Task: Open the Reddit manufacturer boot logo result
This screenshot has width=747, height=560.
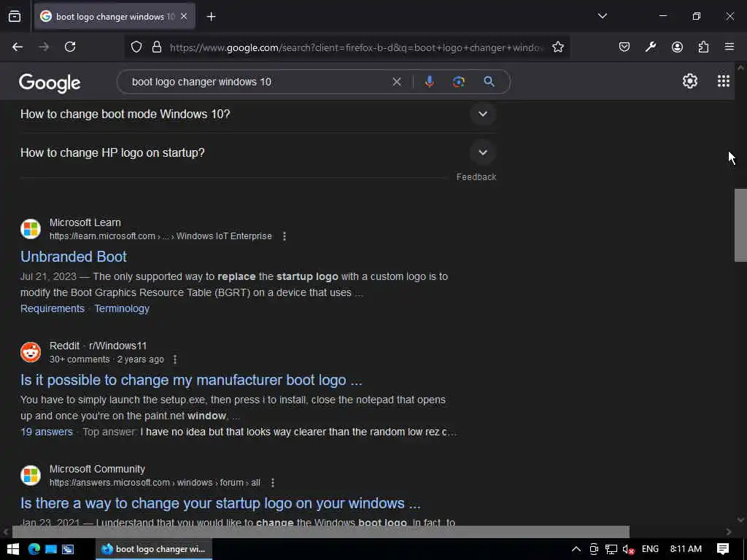Action: point(191,380)
